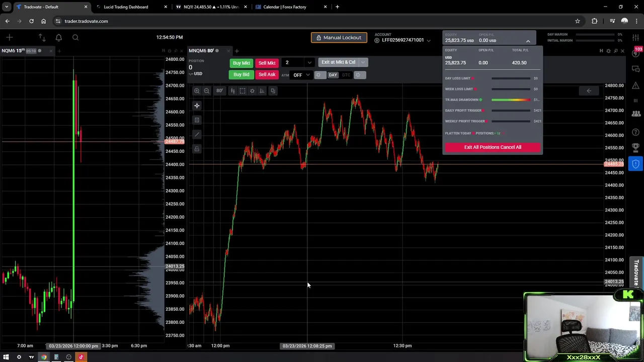Open the settings sliders icon in right sidebar

coord(636,38)
